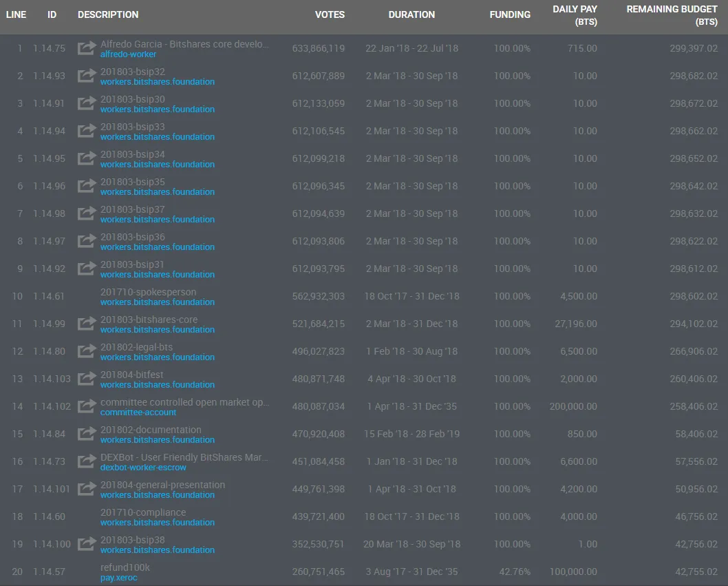728x586 pixels.
Task: Select worker title 'Alfredo Garcia - Bitshares core develo...'
Action: (x=185, y=44)
